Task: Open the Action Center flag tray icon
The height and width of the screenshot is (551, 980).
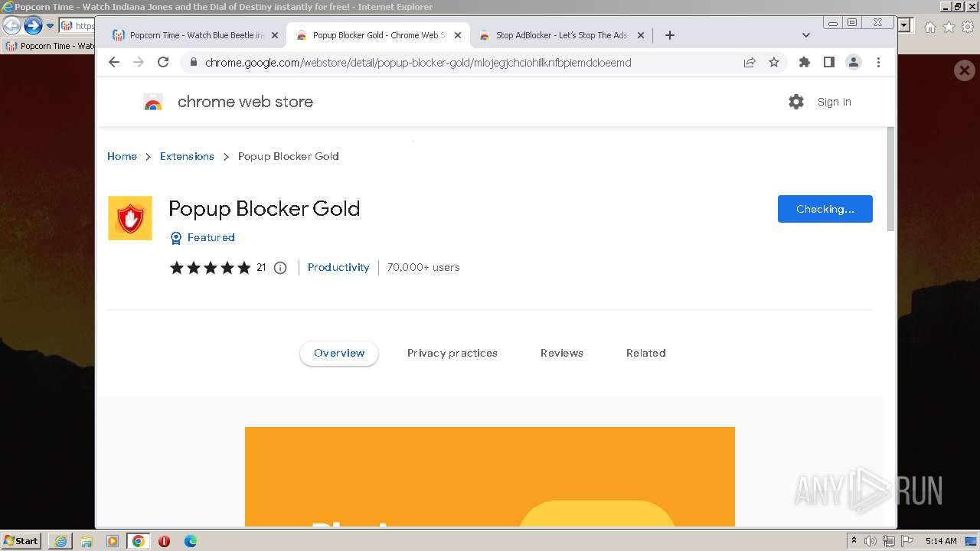Action: (906, 541)
